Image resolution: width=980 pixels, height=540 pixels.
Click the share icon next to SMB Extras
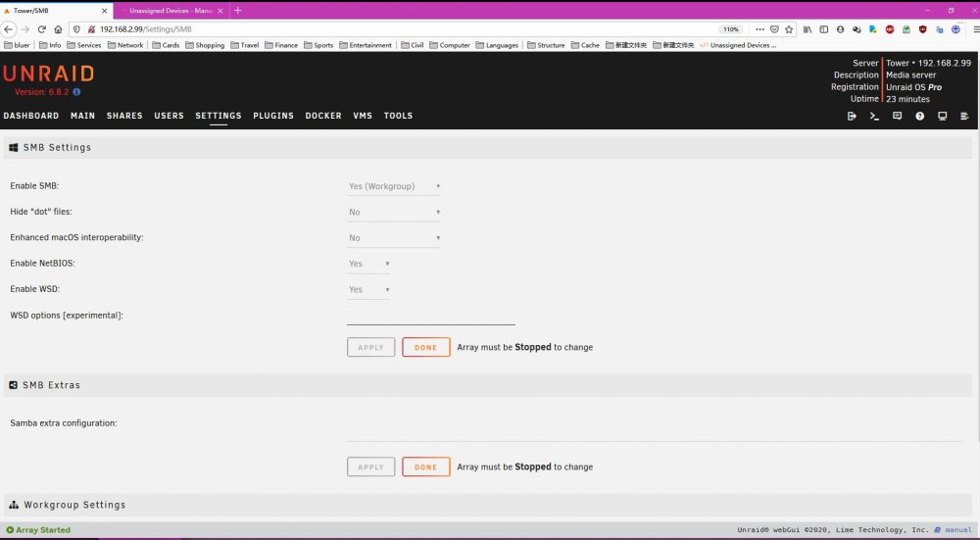tap(13, 385)
